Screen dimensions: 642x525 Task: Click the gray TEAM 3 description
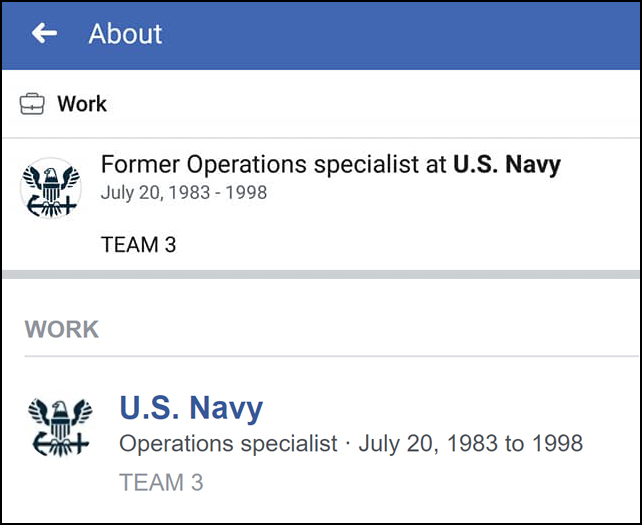pyautogui.click(x=161, y=482)
